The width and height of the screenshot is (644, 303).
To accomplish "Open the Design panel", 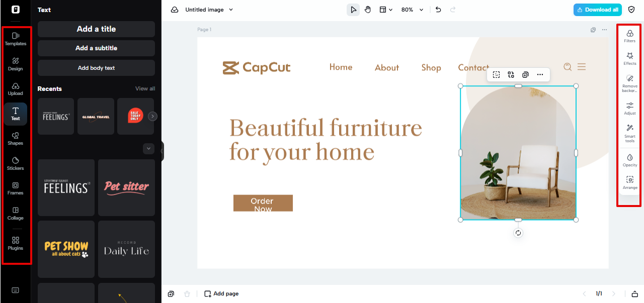I will (x=16, y=64).
